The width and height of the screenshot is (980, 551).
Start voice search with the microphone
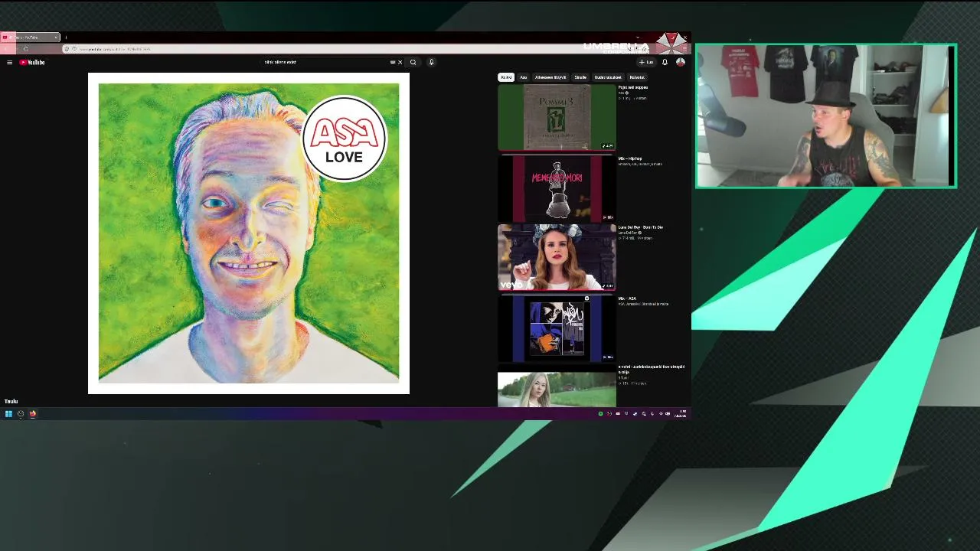431,62
